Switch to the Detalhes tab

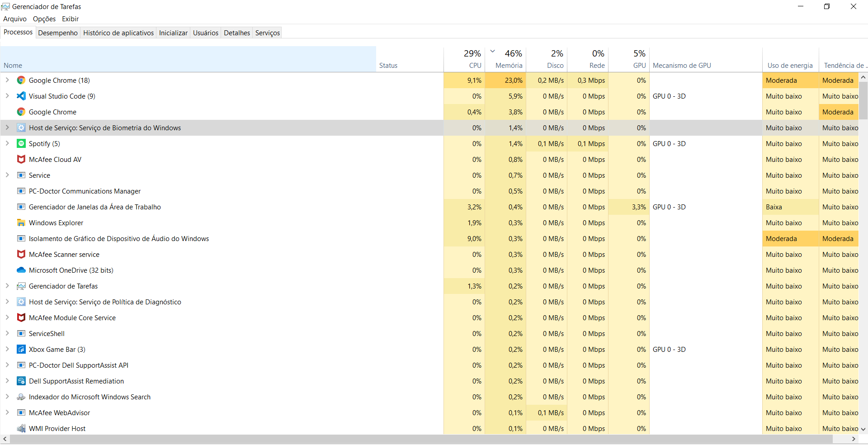[237, 33]
